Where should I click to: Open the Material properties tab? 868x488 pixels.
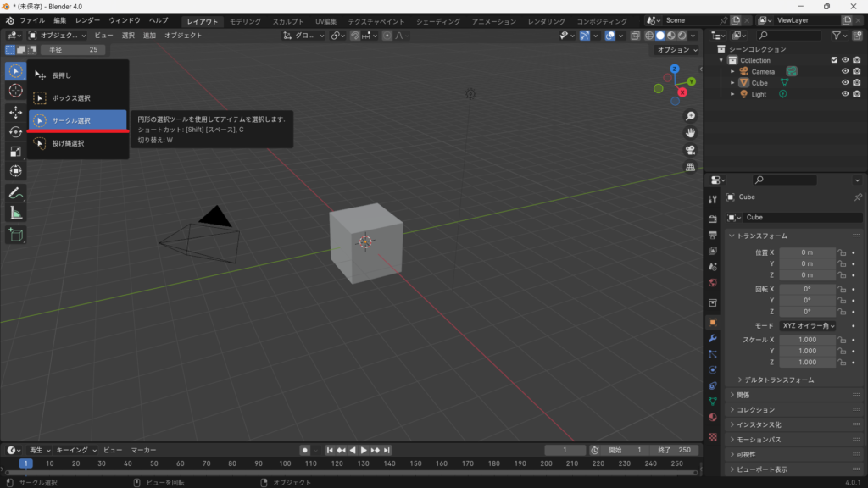pos(712,417)
